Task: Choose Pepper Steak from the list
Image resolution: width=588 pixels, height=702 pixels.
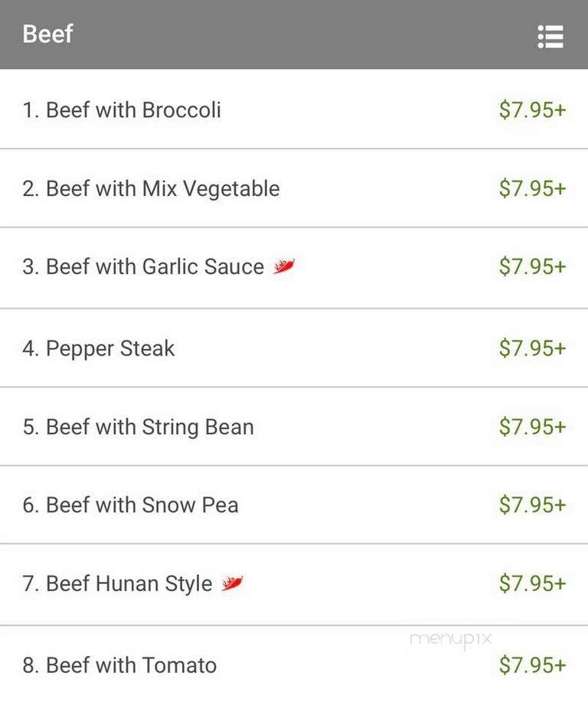Action: tap(294, 348)
